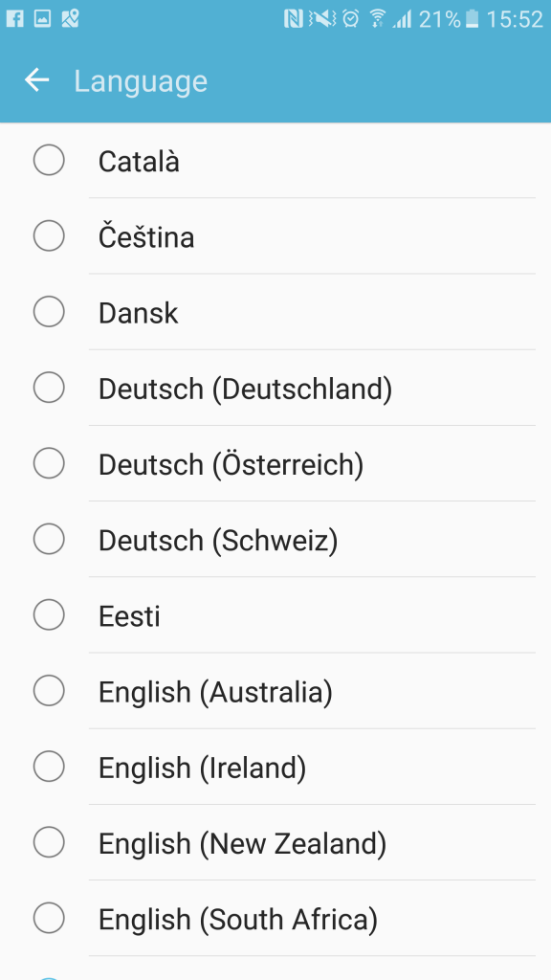Tap the Facebook notification icon
Screen dimensions: 551x980
click(15, 19)
